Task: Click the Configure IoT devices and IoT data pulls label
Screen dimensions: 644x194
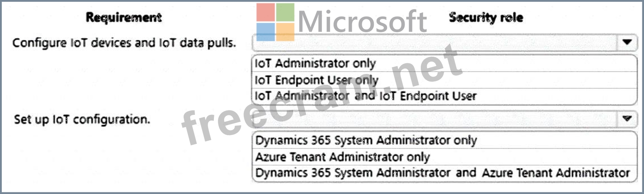Action: 124,44
